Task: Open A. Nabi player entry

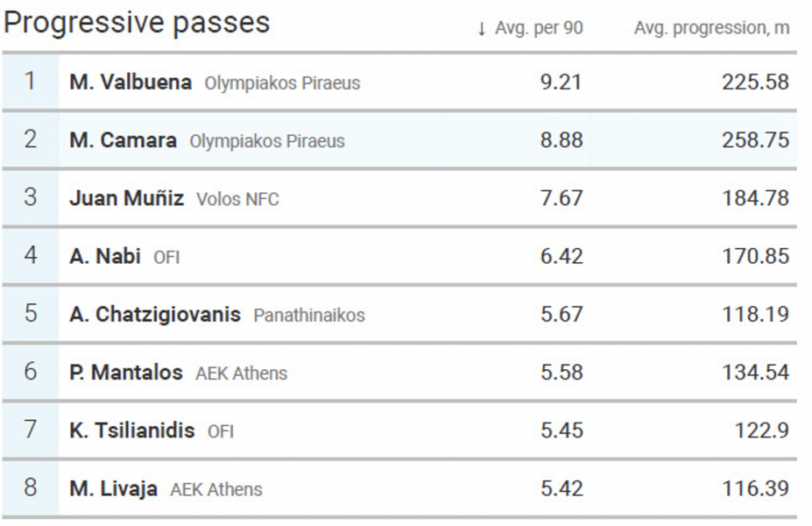Action: tap(105, 257)
